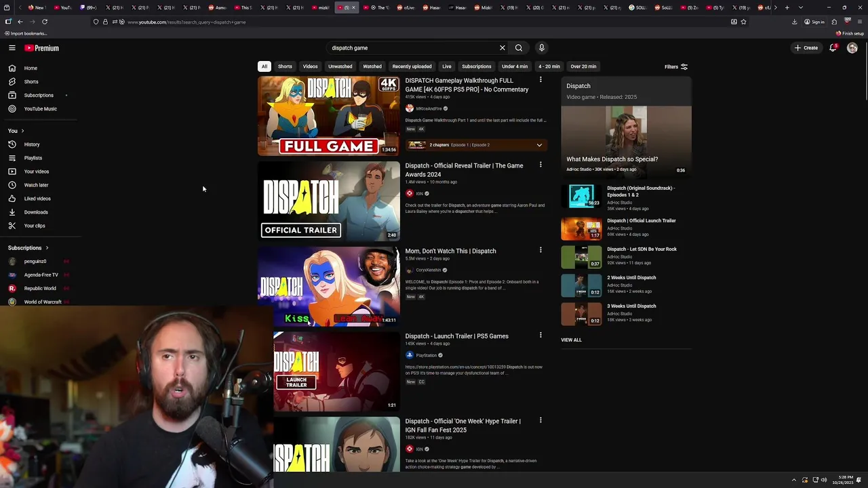Open Playlists in the sidebar
This screenshot has width=868, height=488.
pos(33,158)
